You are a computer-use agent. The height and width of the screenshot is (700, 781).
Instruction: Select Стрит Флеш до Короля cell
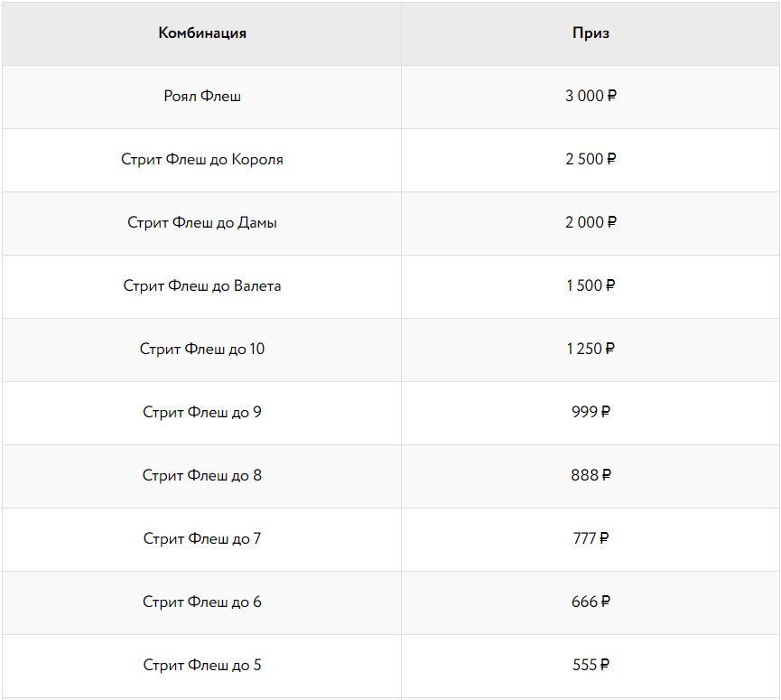point(202,160)
